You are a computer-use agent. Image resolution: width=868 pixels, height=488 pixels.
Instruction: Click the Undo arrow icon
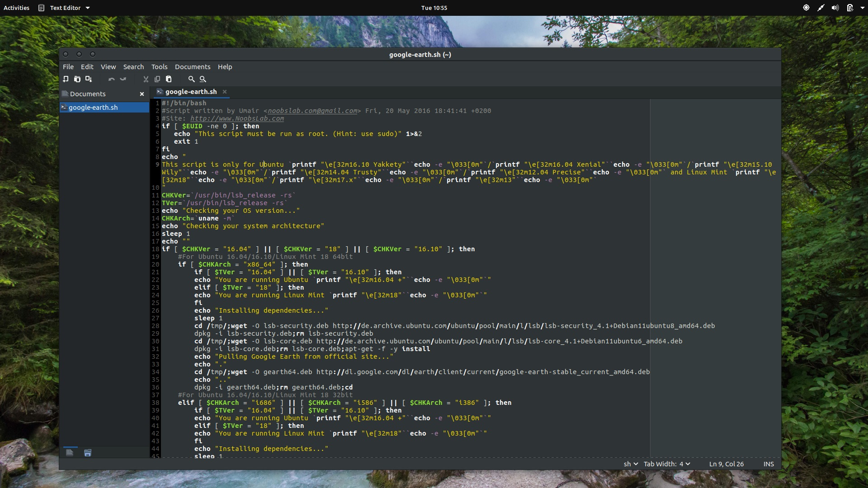(112, 79)
